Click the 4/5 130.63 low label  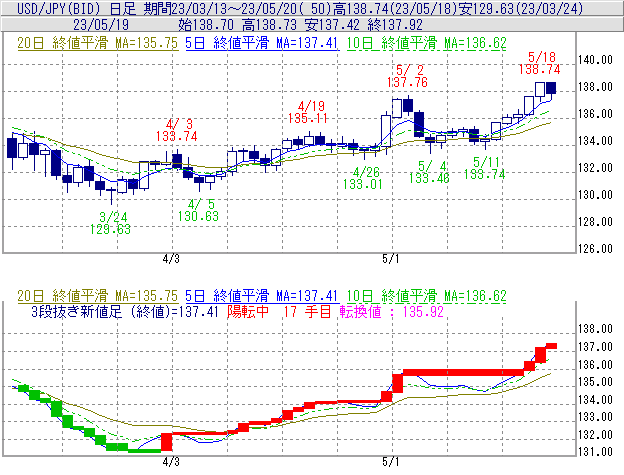198,210
